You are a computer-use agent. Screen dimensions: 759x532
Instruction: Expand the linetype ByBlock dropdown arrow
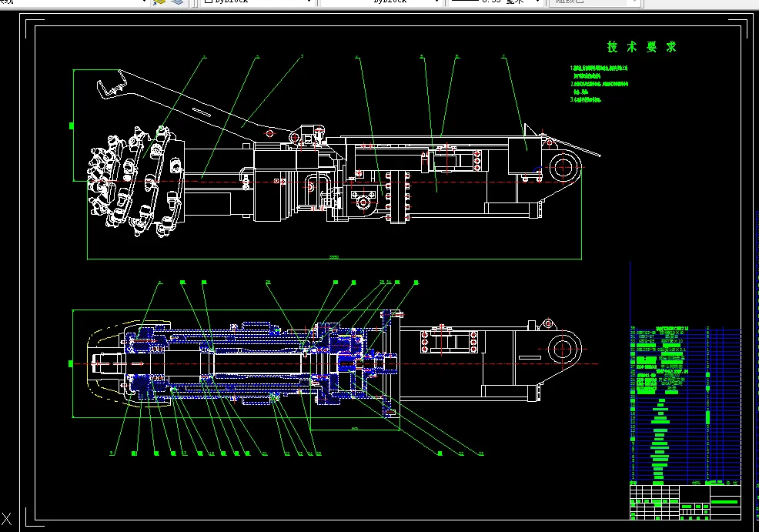coord(436,2)
